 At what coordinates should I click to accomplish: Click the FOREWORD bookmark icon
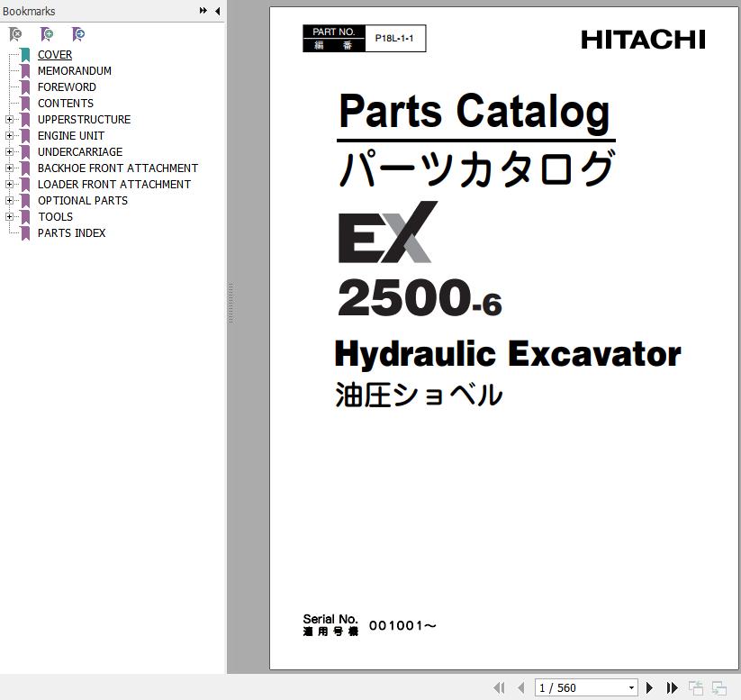coord(25,87)
